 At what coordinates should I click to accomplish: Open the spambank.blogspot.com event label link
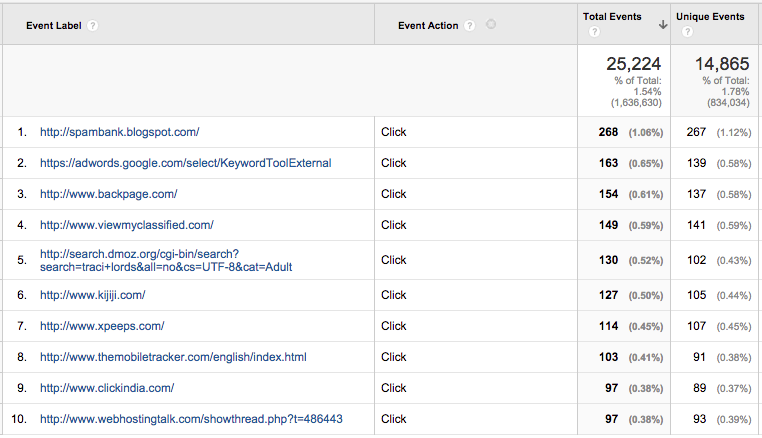tap(119, 132)
